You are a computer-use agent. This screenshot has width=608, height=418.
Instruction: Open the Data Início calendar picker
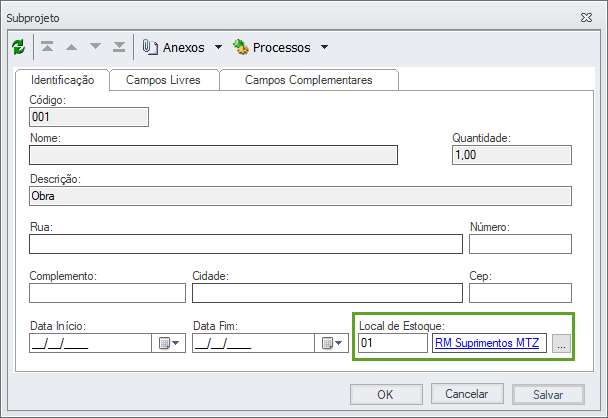click(x=166, y=343)
